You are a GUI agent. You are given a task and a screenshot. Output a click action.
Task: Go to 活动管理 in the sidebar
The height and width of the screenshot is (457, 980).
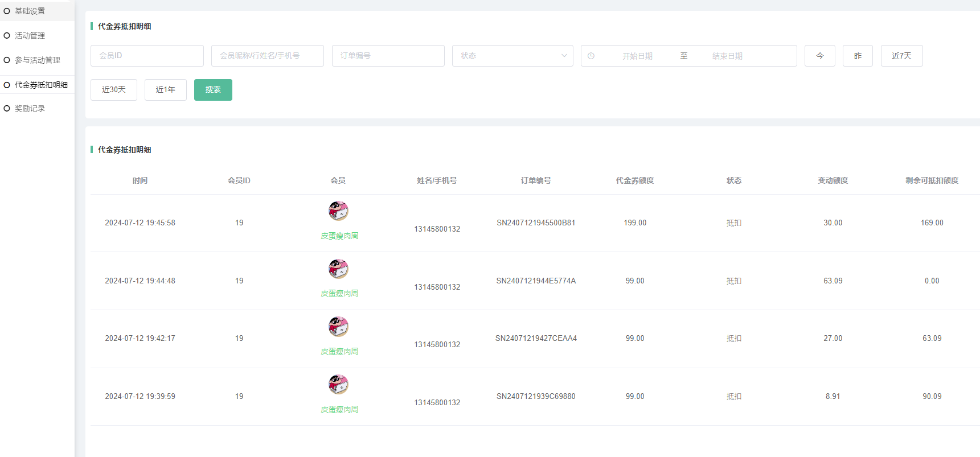[30, 35]
